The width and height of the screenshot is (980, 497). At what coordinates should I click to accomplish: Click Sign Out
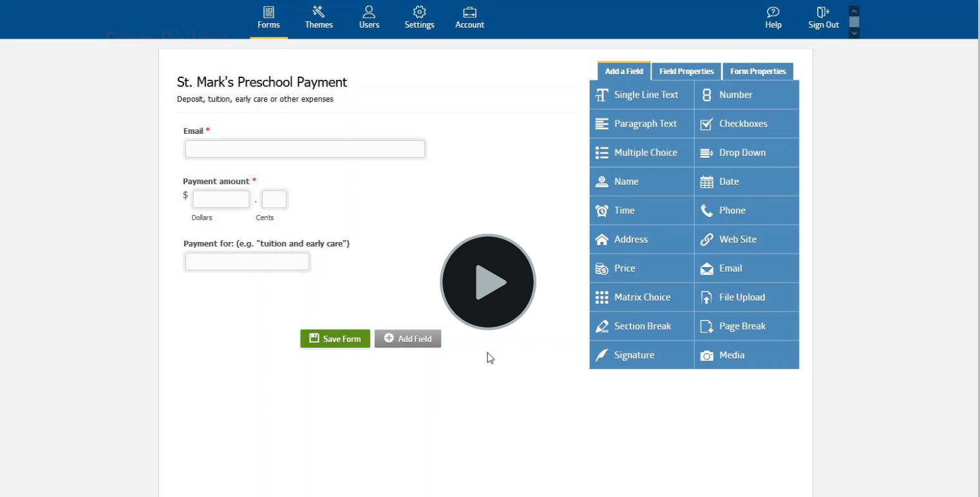click(x=824, y=18)
